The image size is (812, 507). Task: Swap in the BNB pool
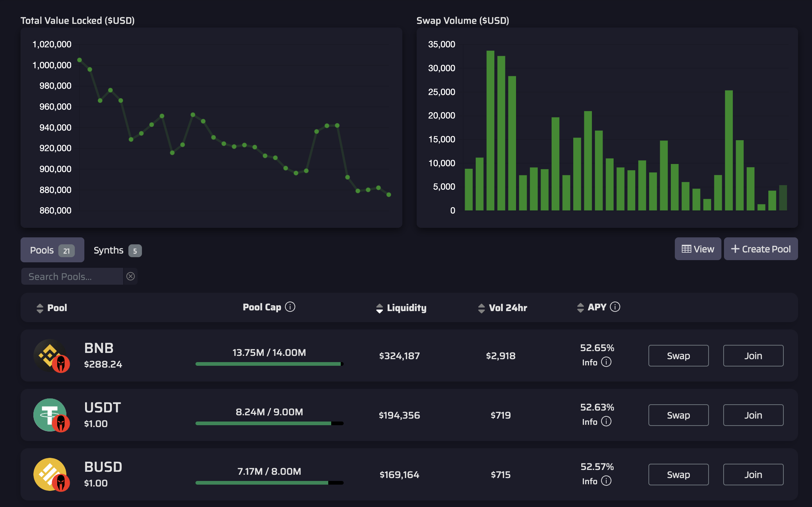pyautogui.click(x=679, y=355)
